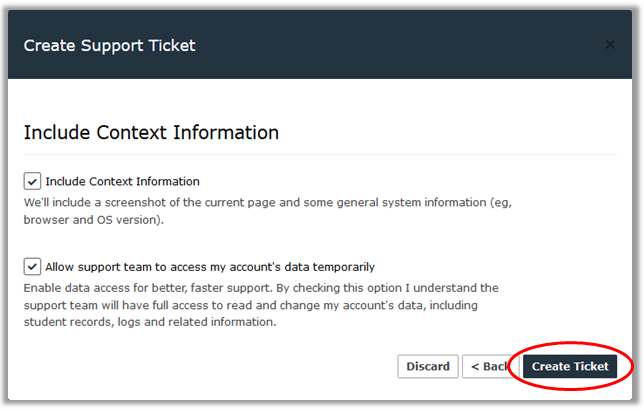The image size is (644, 410).
Task: Click the Create Support Ticket header title
Action: click(x=109, y=45)
